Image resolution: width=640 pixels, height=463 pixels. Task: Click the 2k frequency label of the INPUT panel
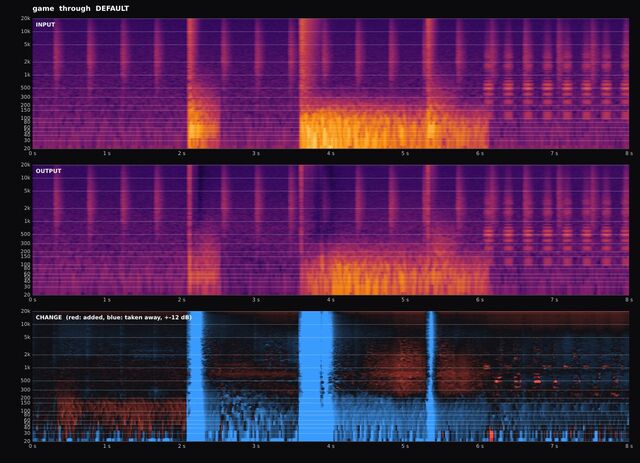[27, 62]
